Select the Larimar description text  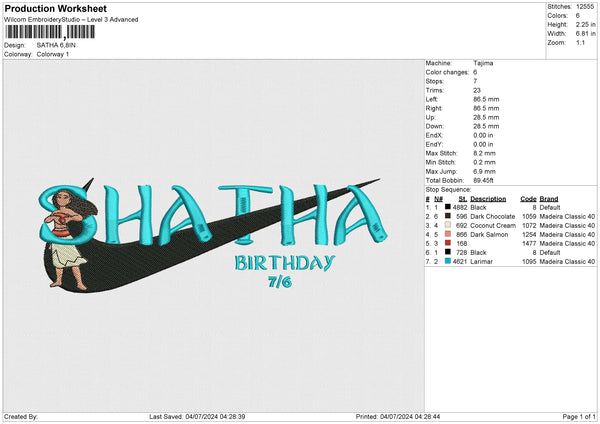click(481, 262)
